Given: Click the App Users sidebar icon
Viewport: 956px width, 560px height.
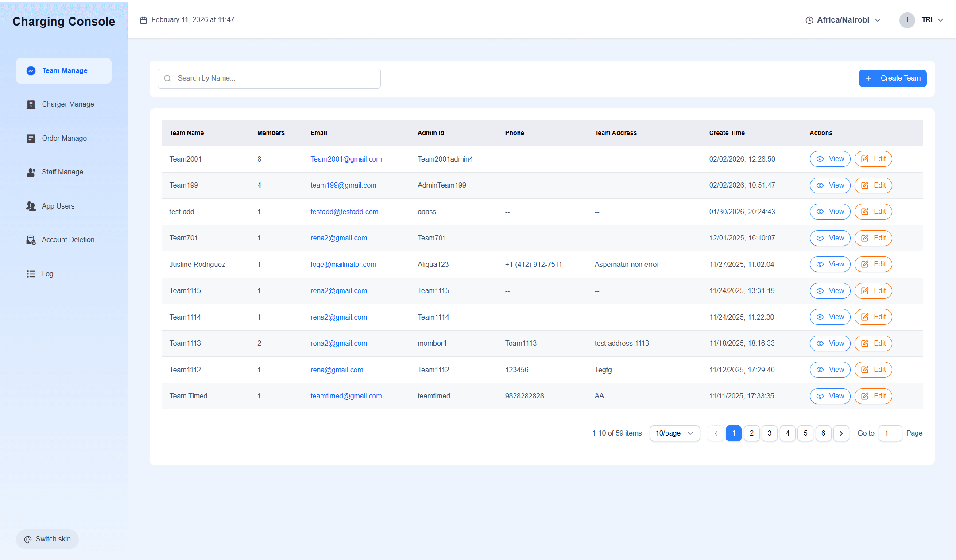Looking at the screenshot, I should [31, 206].
